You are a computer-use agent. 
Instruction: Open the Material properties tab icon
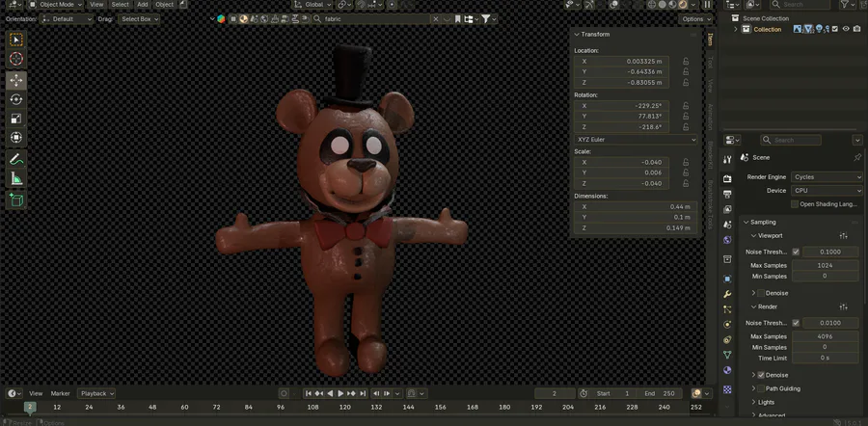pyautogui.click(x=727, y=370)
